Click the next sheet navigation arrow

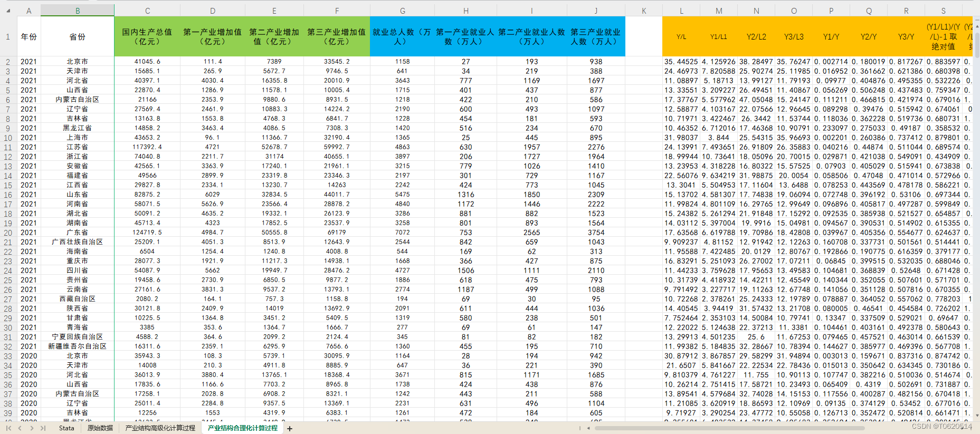point(32,428)
